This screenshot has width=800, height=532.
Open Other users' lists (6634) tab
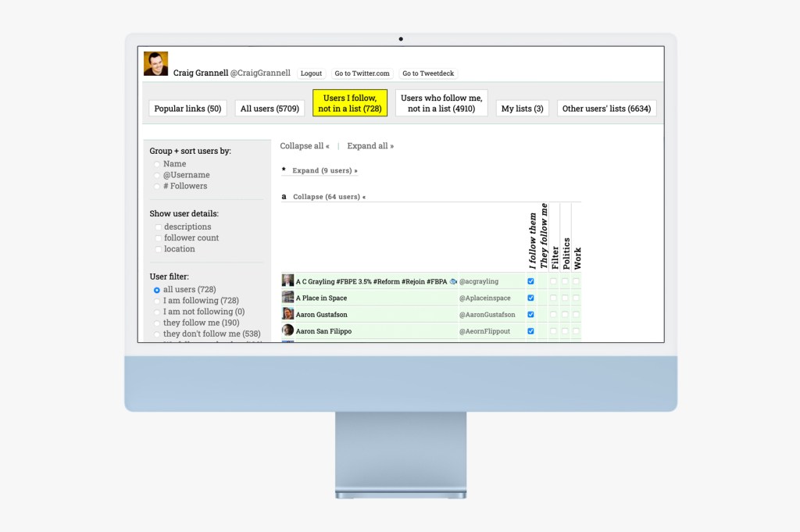(606, 109)
